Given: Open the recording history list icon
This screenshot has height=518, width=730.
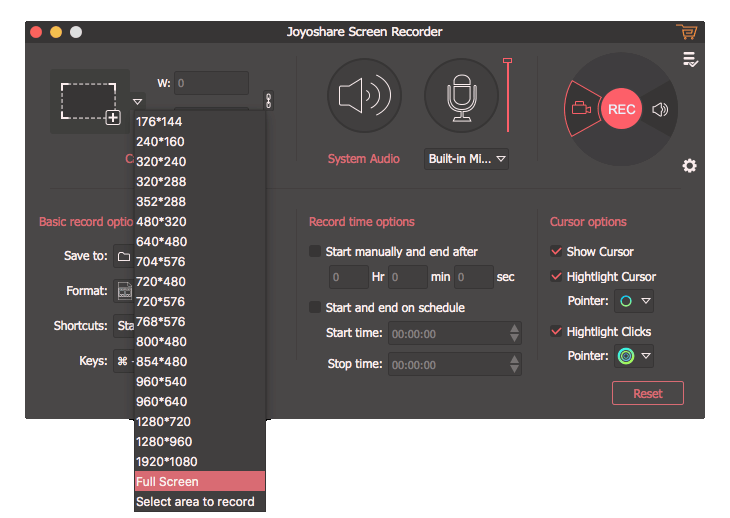Looking at the screenshot, I should [690, 60].
